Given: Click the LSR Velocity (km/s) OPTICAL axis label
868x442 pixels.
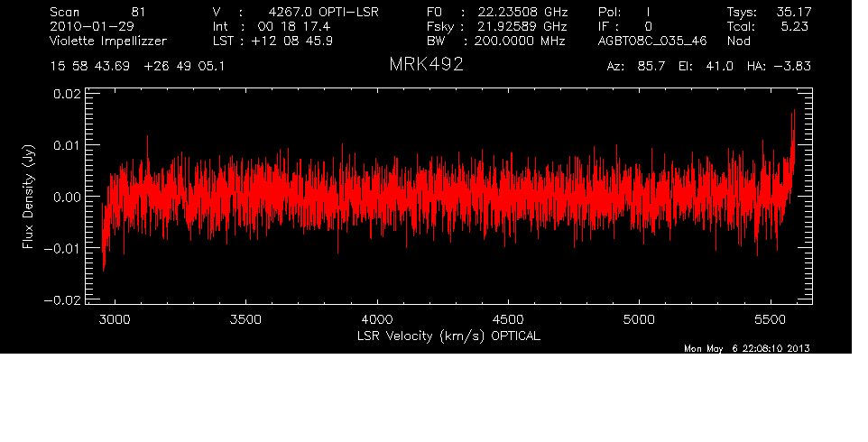Looking at the screenshot, I should [x=449, y=336].
